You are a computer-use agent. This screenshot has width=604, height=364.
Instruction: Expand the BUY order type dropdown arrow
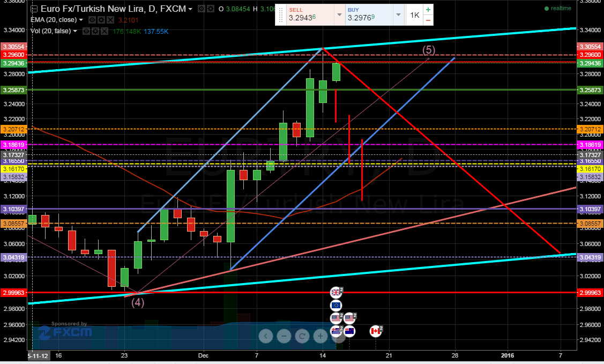(398, 15)
